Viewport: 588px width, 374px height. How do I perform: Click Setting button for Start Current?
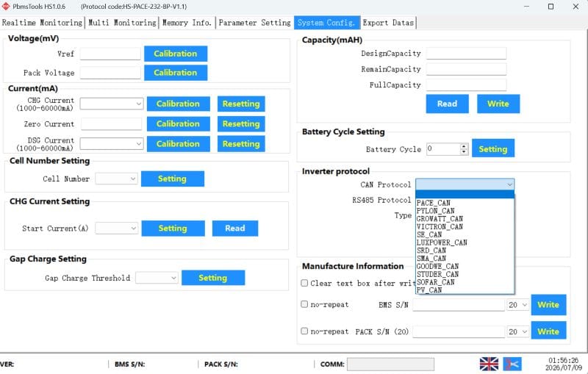pyautogui.click(x=173, y=229)
